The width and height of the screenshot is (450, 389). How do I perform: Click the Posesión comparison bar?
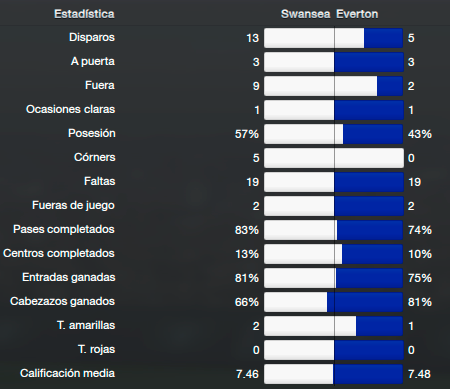[334, 134]
